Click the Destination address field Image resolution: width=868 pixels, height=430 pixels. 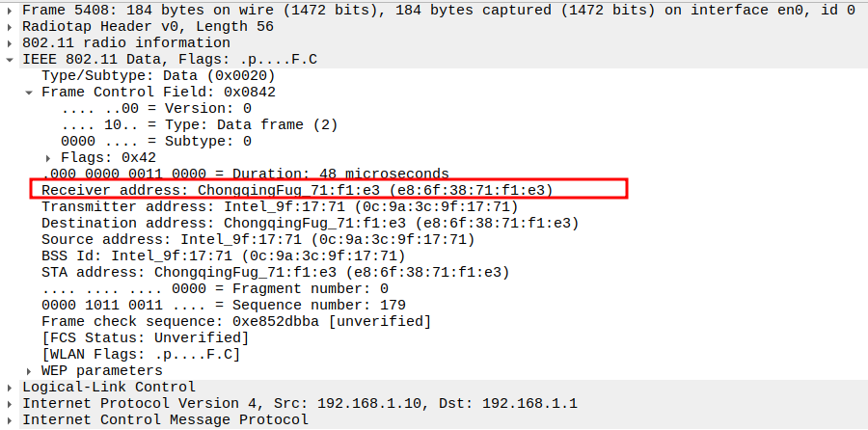click(x=309, y=223)
